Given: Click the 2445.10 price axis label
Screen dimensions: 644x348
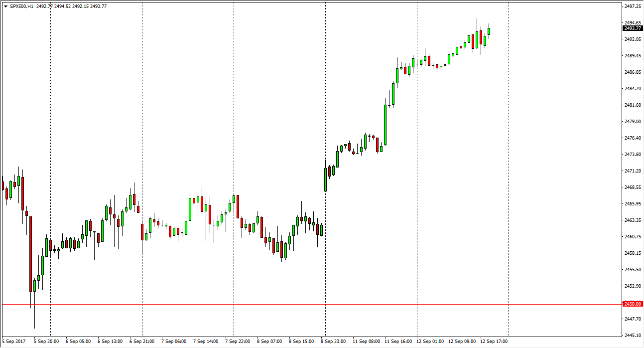Looking at the screenshot, I should tap(633, 335).
